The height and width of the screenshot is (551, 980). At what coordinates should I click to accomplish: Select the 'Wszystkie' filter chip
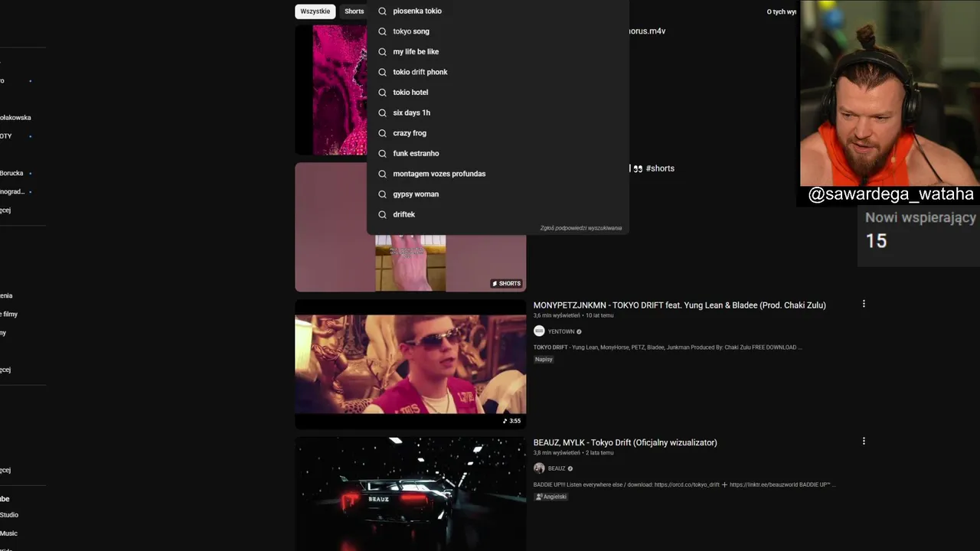[x=315, y=11]
